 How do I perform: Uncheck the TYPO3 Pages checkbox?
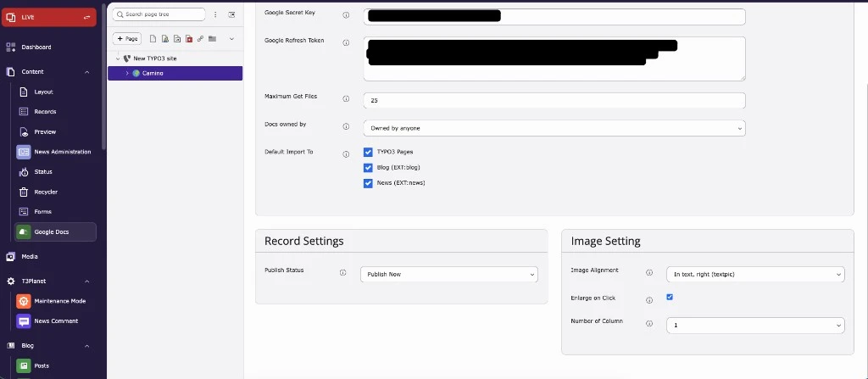tap(368, 152)
